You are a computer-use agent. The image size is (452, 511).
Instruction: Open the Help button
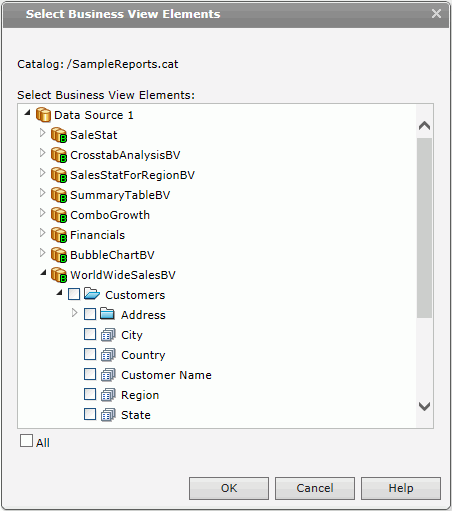click(401, 488)
